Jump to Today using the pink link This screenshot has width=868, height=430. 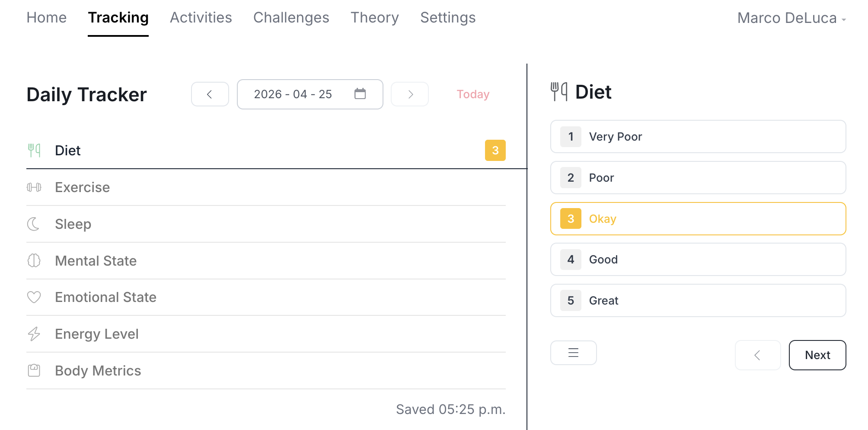(472, 94)
